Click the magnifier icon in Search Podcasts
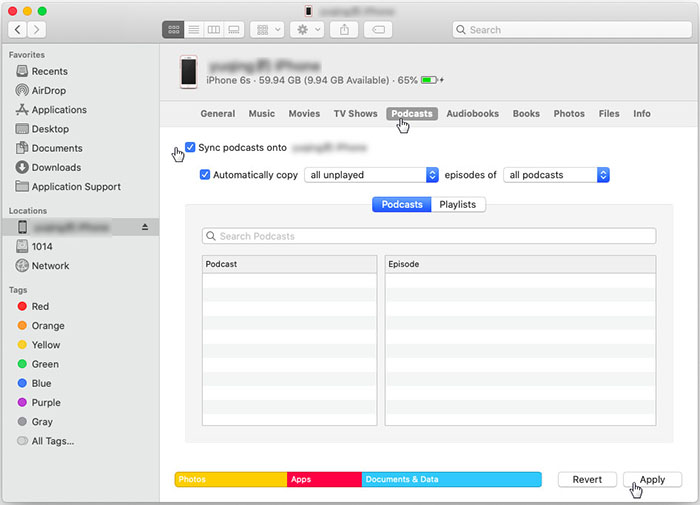The height and width of the screenshot is (505, 700). coord(211,236)
